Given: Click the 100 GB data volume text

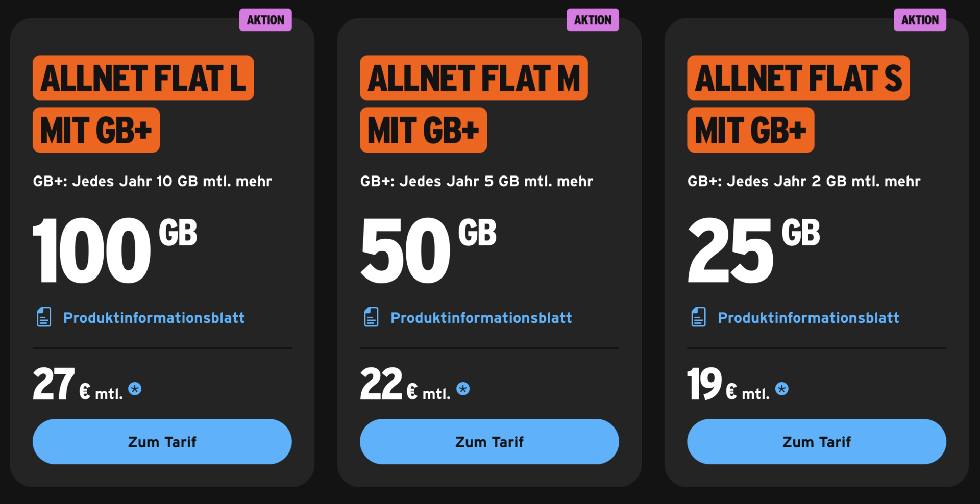Looking at the screenshot, I should (x=115, y=250).
